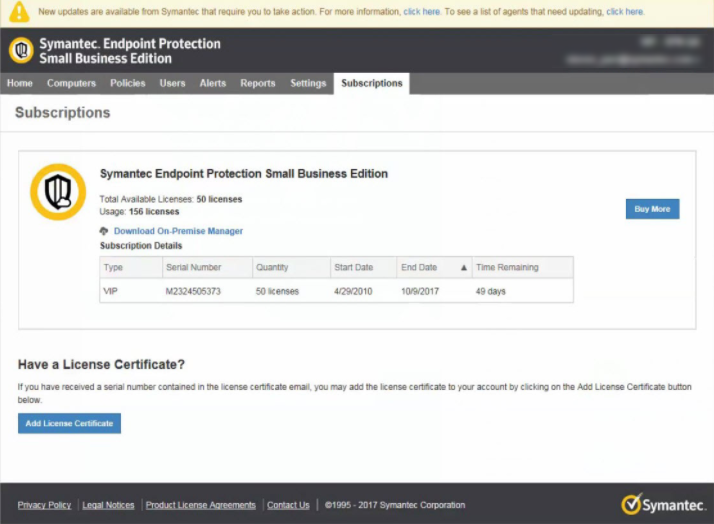Open the Product License Agreements link
This screenshot has height=524, width=714.
(x=200, y=505)
